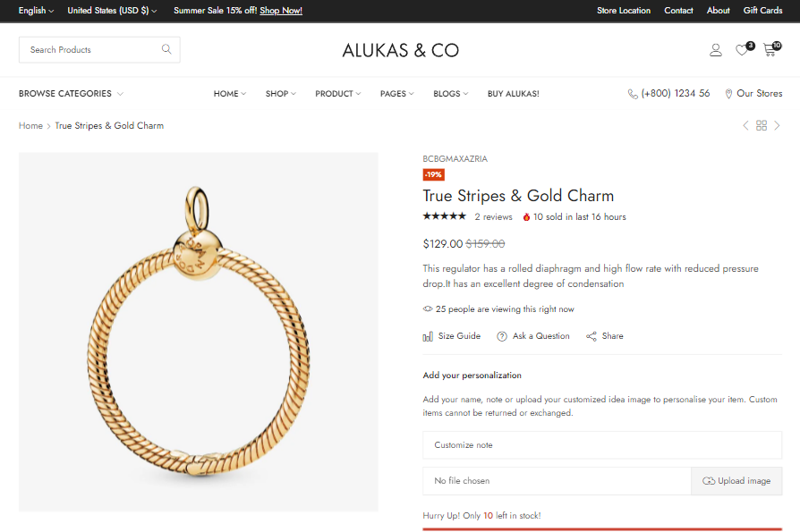Click the stock level progress bar
The width and height of the screenshot is (800, 532).
[602, 529]
